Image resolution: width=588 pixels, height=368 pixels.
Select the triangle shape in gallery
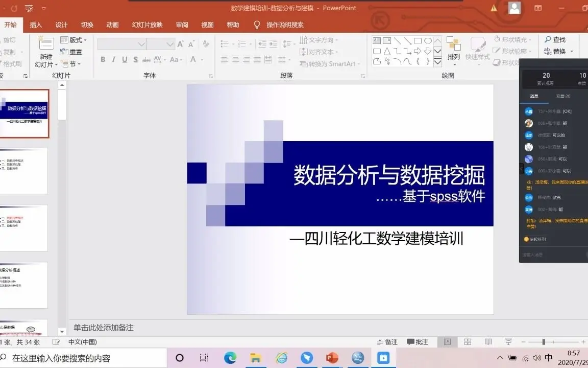click(387, 51)
